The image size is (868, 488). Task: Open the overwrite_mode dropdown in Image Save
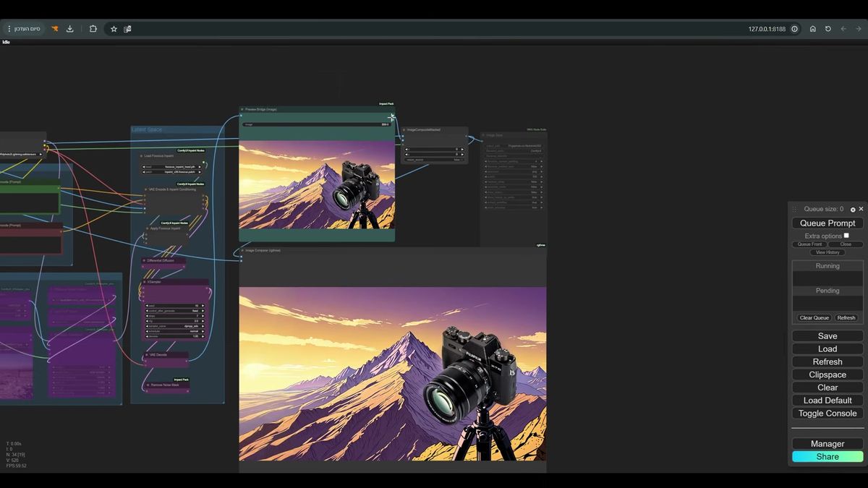(514, 187)
